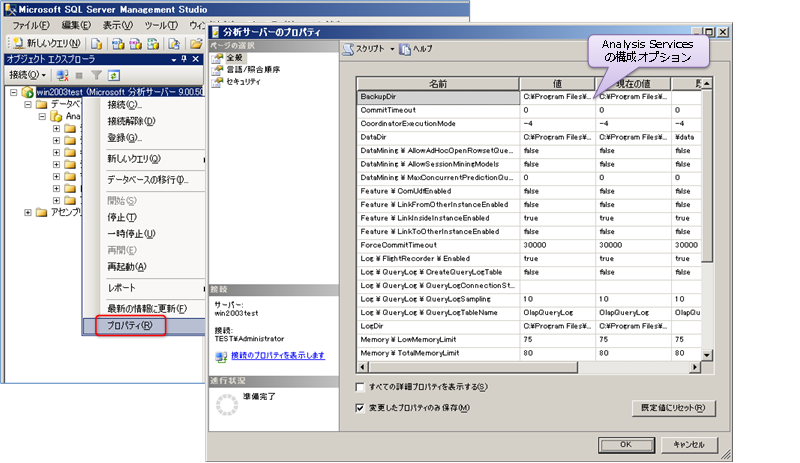Open the スクリプト dropdown arrow
The width and height of the screenshot is (800, 463).
point(392,49)
